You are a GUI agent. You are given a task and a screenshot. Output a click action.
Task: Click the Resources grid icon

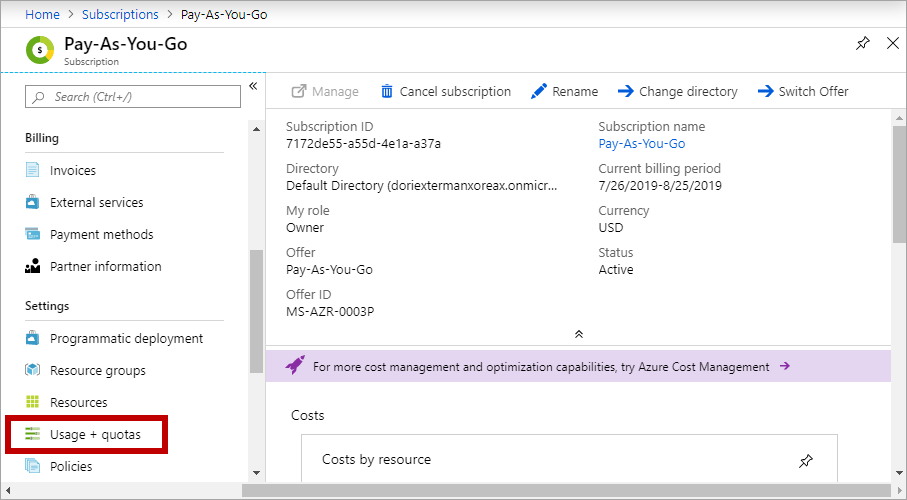[32, 402]
